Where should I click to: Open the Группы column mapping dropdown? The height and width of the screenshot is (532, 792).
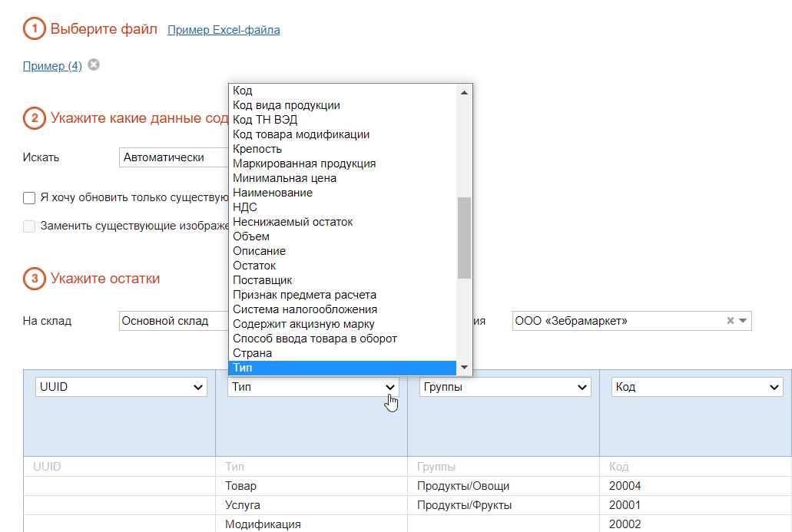click(505, 387)
